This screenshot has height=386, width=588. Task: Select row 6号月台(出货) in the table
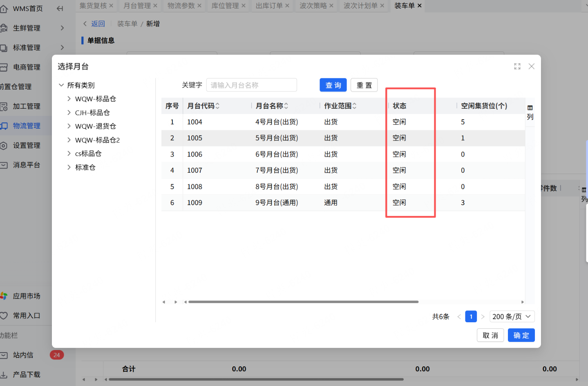[343, 154]
